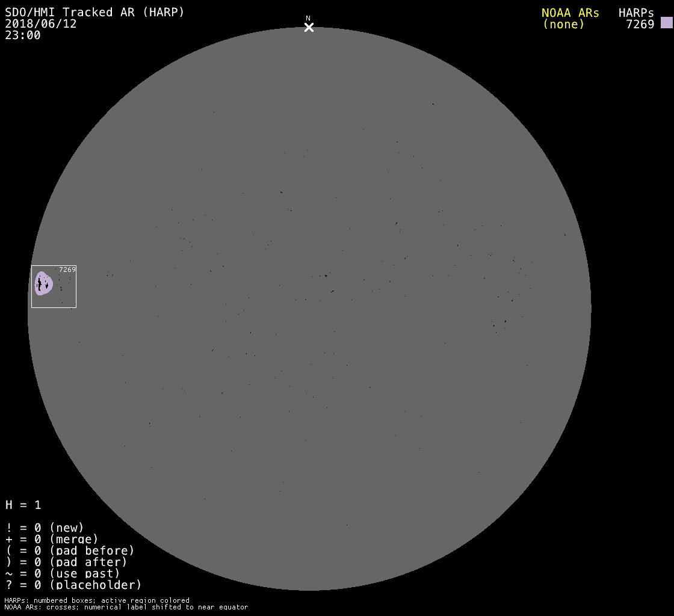The width and height of the screenshot is (674, 616).
Task: Select the yellow (none) NOAA entry
Action: 563,24
